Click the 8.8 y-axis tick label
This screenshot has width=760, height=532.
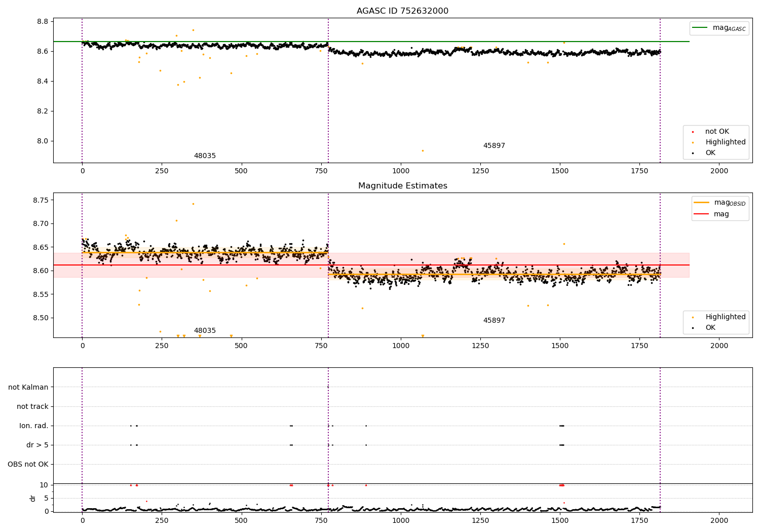coord(43,22)
